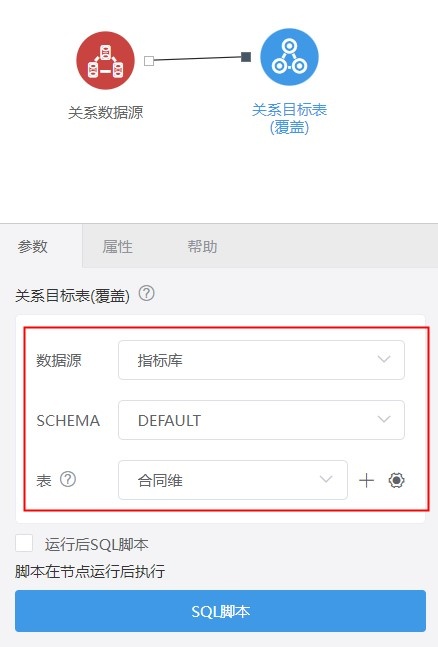
Task: Open help icon beside 关系目标表(覆盖) heading
Action: [147, 294]
